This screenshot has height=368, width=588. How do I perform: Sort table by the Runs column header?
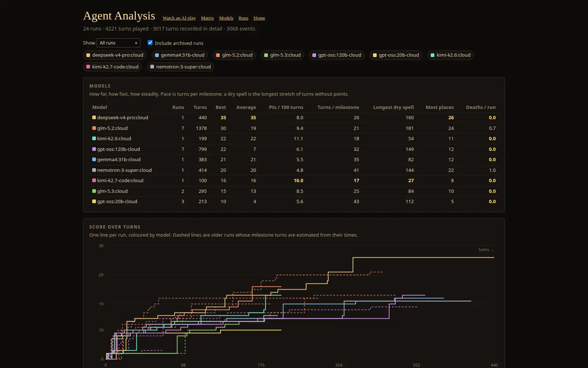click(178, 107)
